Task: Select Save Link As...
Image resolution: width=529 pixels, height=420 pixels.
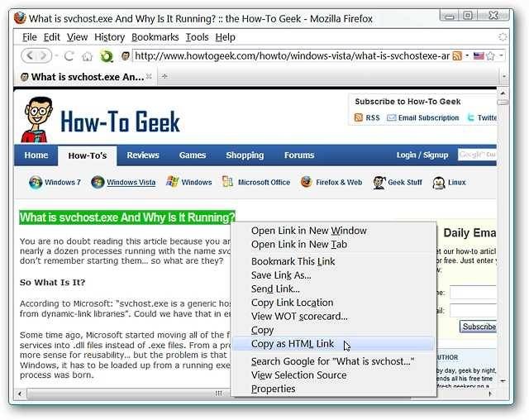Action: point(334,275)
